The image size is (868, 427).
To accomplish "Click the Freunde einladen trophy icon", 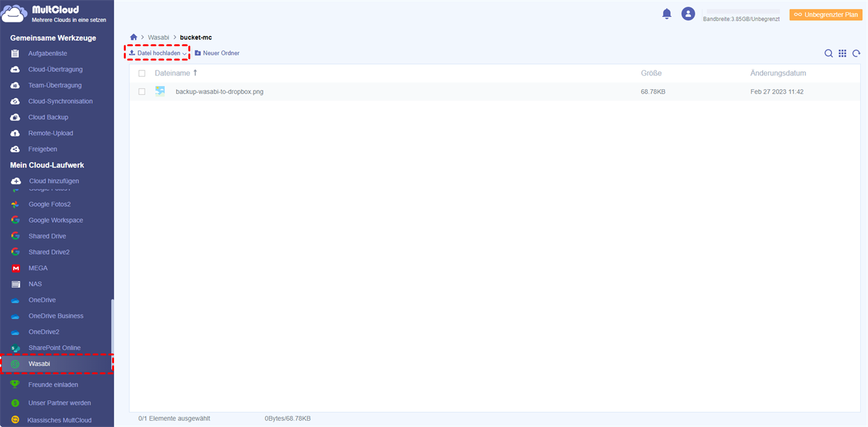I will 15,384.
